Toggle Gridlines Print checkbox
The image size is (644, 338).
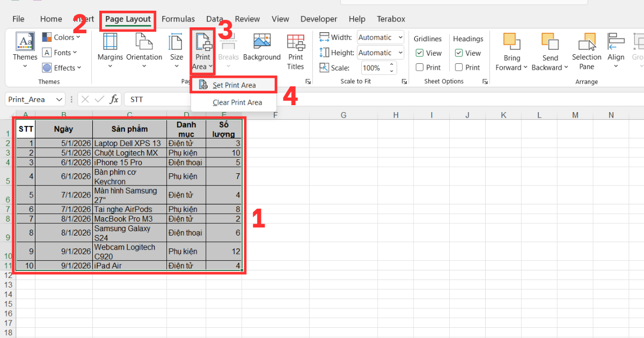[x=420, y=68]
